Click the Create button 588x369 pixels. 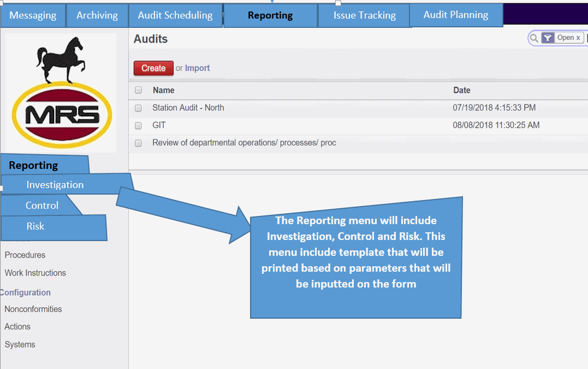click(153, 68)
